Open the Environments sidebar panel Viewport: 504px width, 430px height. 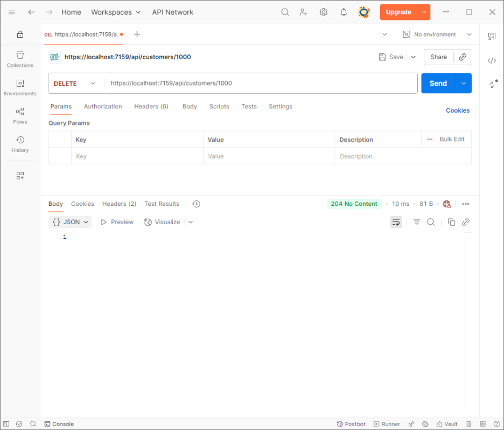[20, 87]
